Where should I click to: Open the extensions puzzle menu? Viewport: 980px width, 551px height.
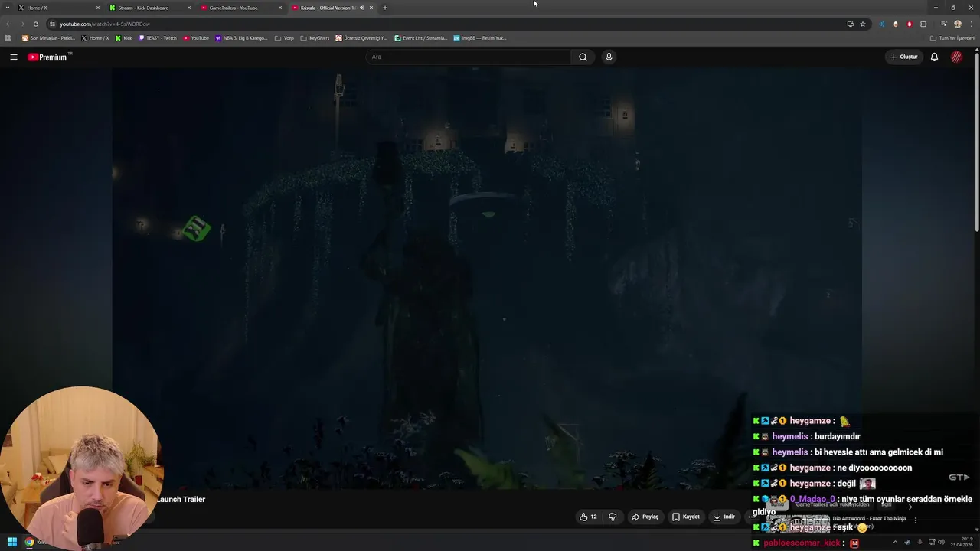(923, 24)
